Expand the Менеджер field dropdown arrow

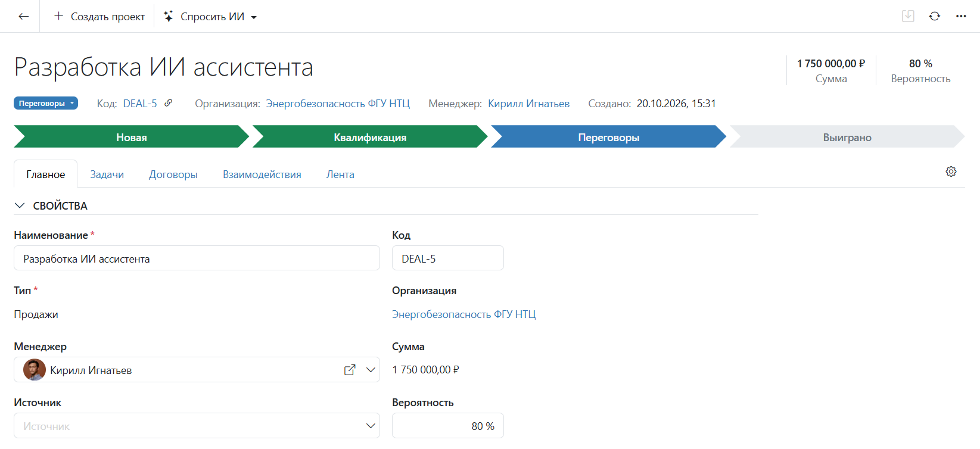coord(371,370)
